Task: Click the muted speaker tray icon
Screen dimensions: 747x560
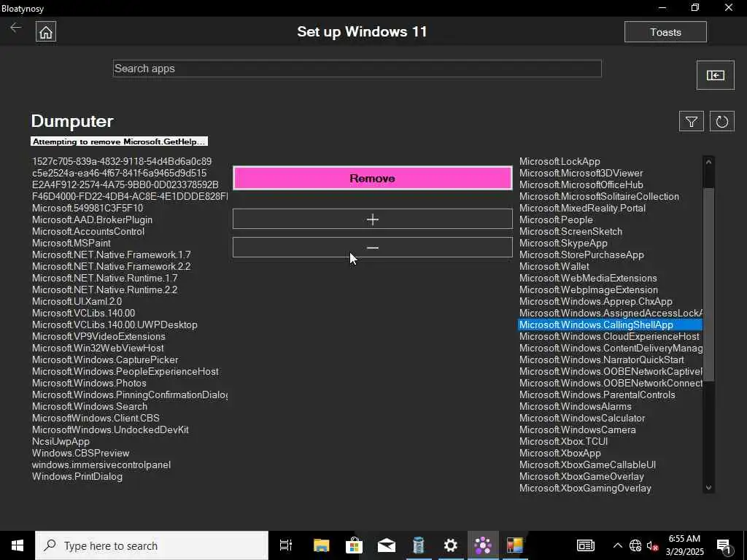Action: coord(652,545)
